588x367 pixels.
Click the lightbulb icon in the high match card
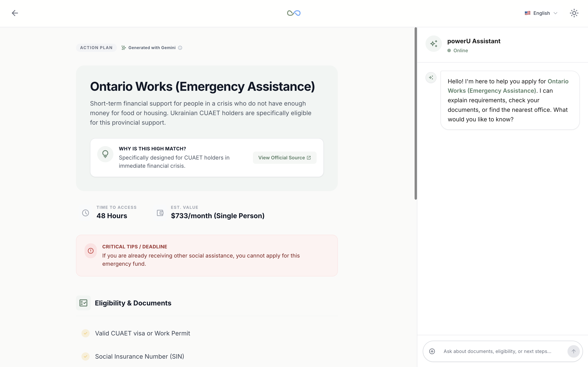pyautogui.click(x=105, y=154)
